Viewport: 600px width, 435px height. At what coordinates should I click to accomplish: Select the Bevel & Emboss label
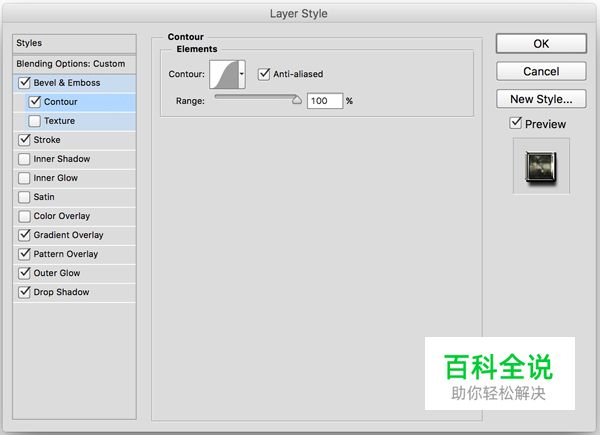tap(67, 83)
